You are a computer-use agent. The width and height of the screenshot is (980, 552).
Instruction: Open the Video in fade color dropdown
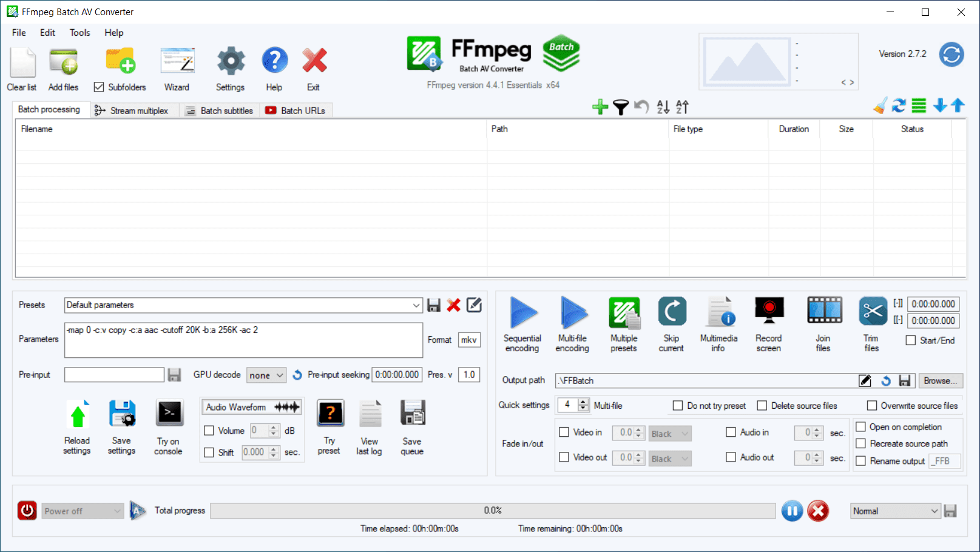[x=670, y=434]
